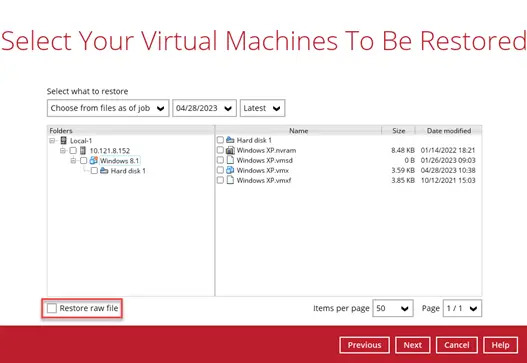
Task: Sort by the Size column header
Action: click(399, 130)
